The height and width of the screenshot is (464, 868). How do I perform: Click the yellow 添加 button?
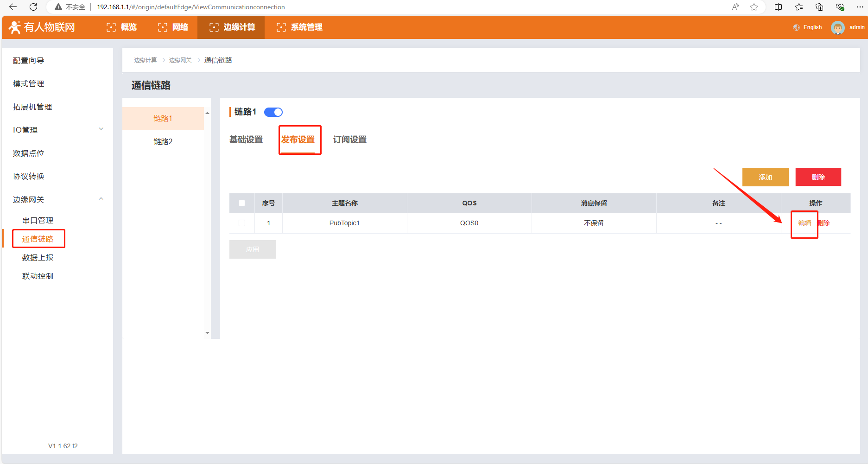click(765, 177)
